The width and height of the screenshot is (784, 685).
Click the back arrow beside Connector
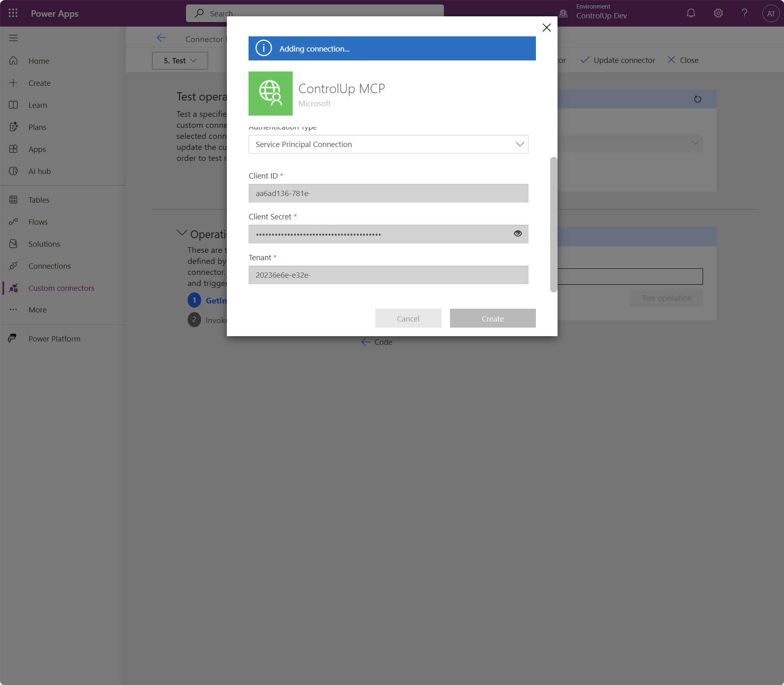pos(161,38)
